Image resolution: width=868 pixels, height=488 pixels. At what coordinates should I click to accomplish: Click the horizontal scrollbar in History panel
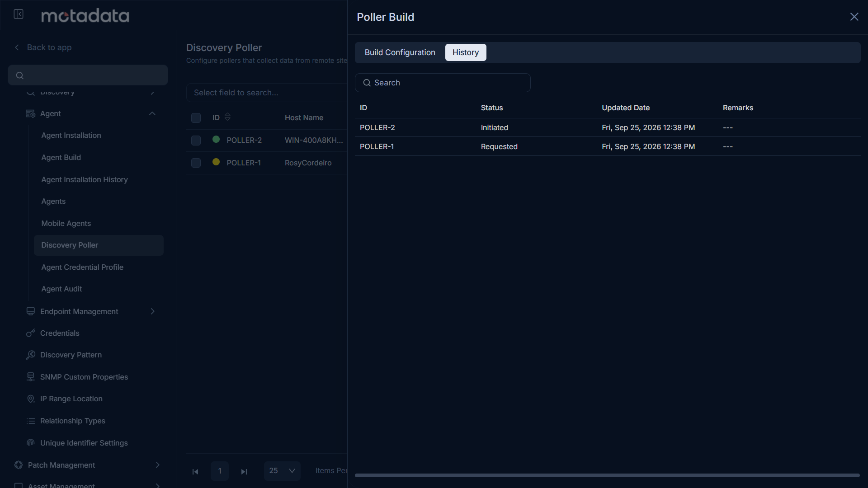(607, 475)
